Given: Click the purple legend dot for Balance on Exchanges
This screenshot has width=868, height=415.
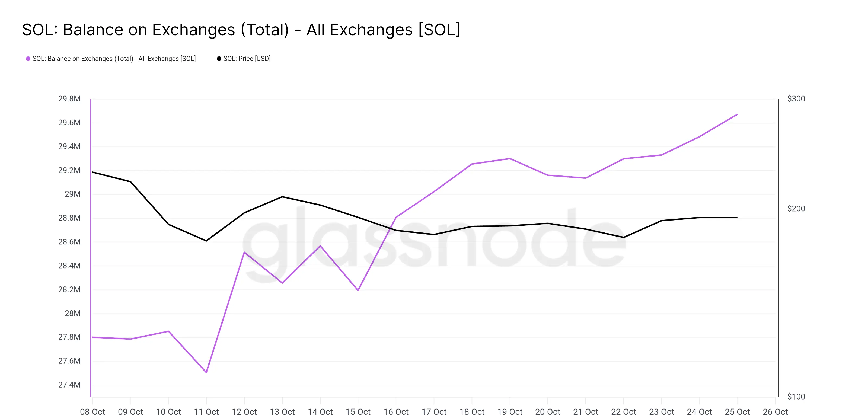Looking at the screenshot, I should [28, 59].
